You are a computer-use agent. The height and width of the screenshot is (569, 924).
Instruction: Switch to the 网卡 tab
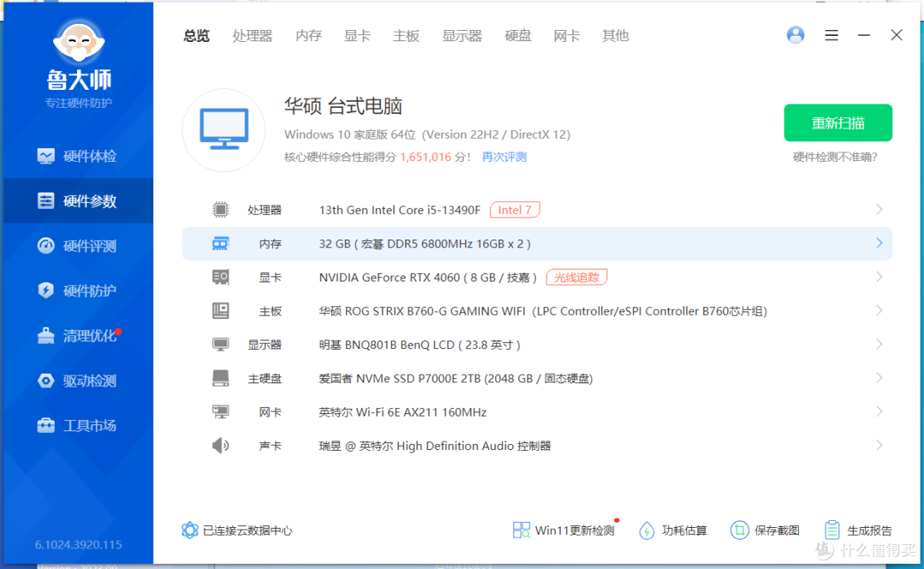point(566,36)
